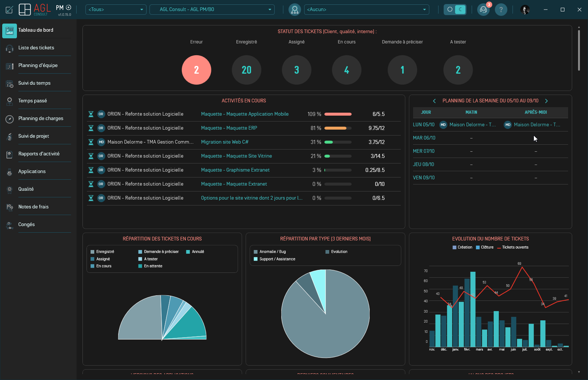The width and height of the screenshot is (588, 380).
Task: Go to next week in planning
Action: 546,101
